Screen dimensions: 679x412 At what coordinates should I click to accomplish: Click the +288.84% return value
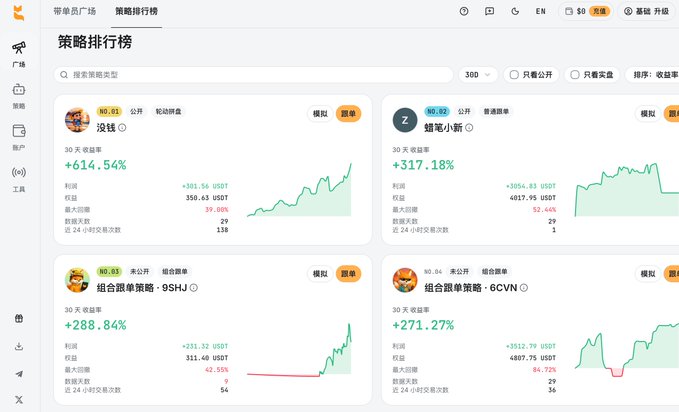pyautogui.click(x=95, y=325)
